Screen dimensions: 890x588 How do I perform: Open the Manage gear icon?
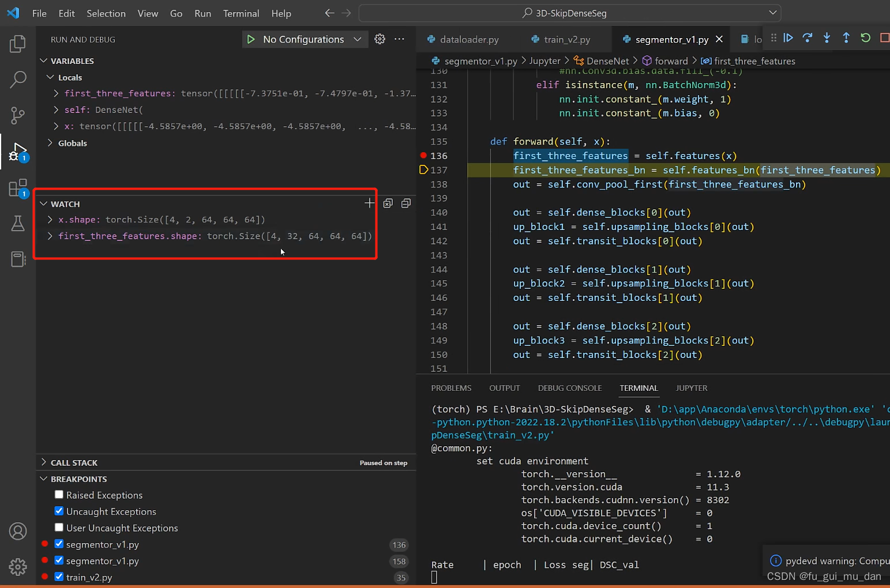click(18, 567)
